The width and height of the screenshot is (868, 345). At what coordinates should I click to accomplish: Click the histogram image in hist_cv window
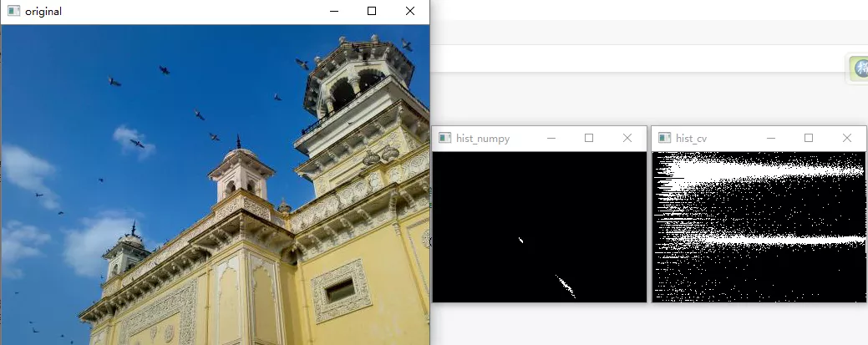pos(759,227)
